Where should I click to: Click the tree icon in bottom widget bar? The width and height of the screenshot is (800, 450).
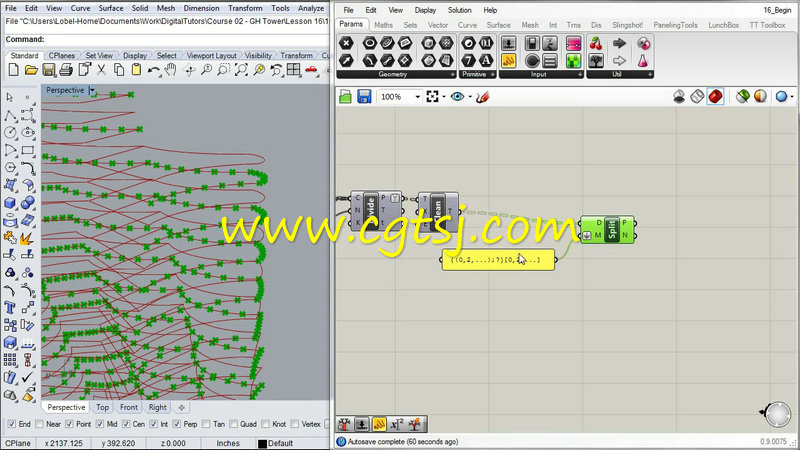(344, 424)
